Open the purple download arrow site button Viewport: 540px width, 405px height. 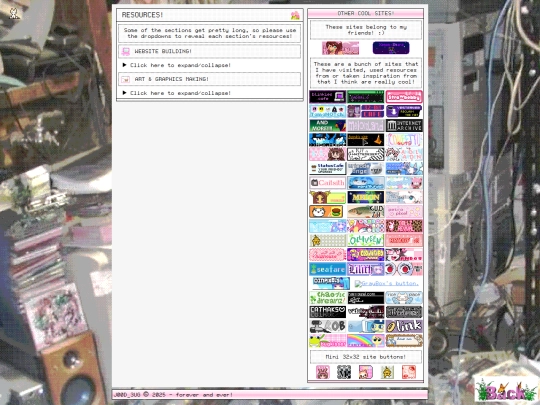click(x=404, y=111)
